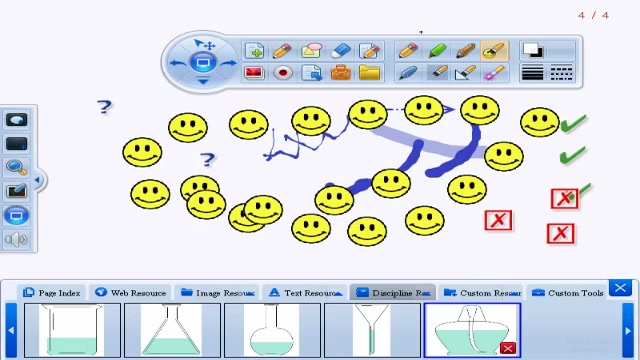This screenshot has width=640, height=360.
Task: Open the Page Index tab
Action: tap(52, 293)
